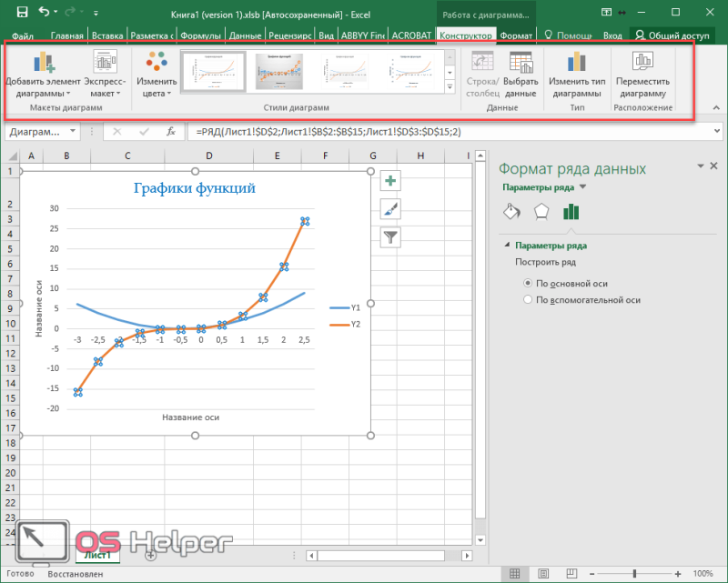Collapse the Параметры ряда section triangle

(507, 245)
